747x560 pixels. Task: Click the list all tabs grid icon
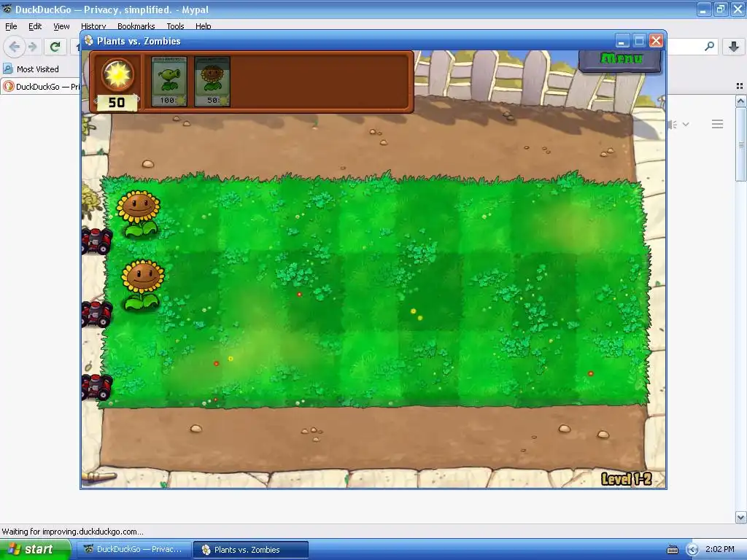740,86
